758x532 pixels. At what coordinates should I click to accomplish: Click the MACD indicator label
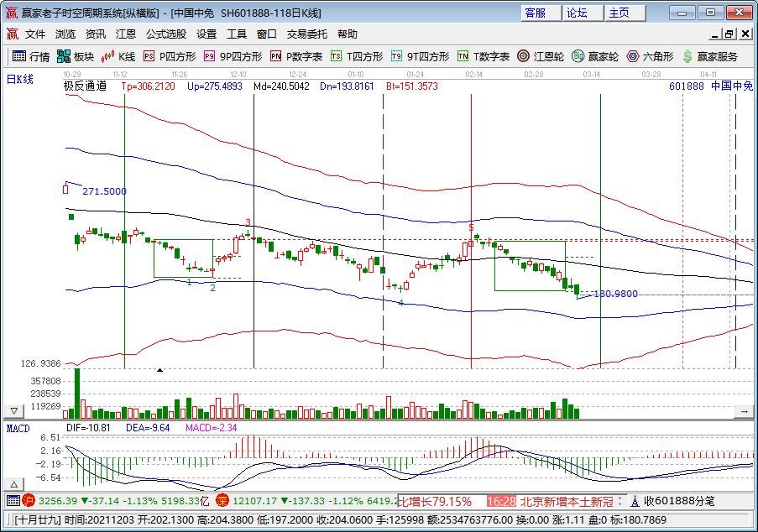tap(18, 428)
